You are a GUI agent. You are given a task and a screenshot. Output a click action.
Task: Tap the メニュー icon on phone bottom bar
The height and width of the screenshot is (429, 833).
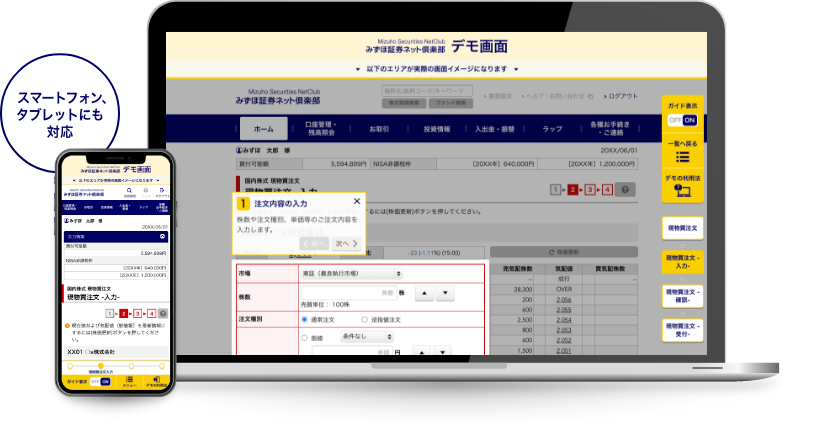click(x=129, y=381)
